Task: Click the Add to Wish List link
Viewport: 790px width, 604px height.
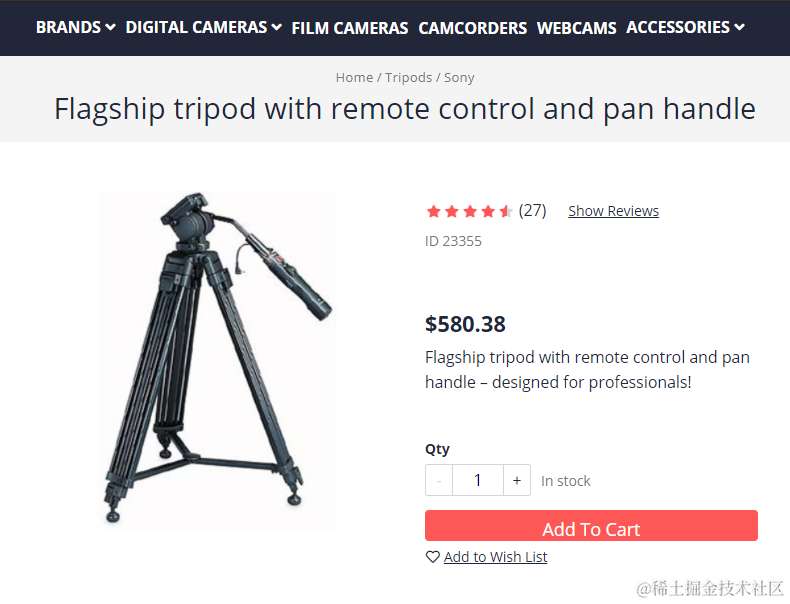Action: pos(495,557)
